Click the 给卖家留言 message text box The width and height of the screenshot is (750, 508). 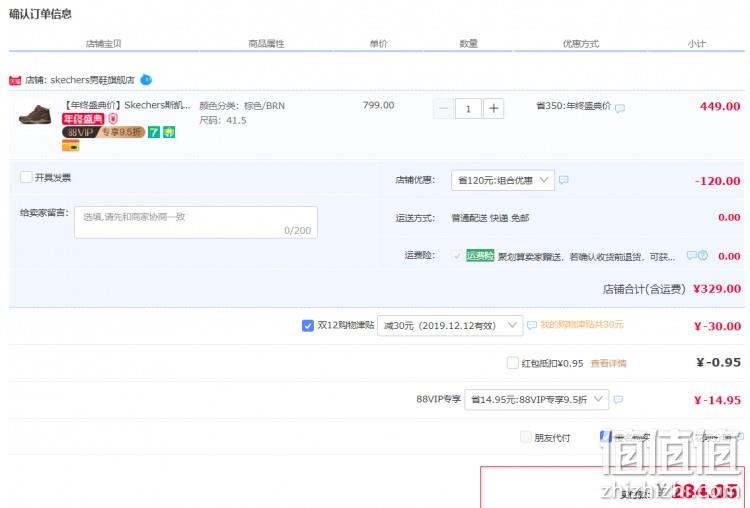[x=196, y=222]
